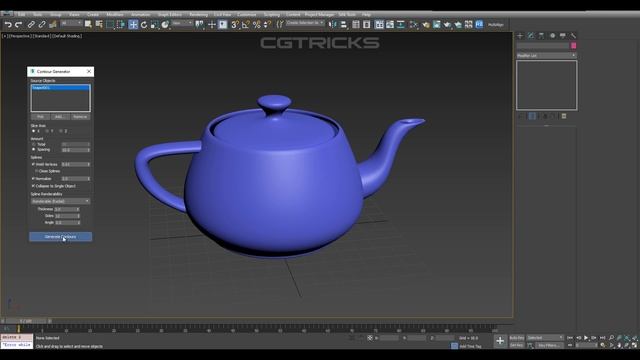
Task: Open the Create tab in command panel
Action: pos(520,36)
